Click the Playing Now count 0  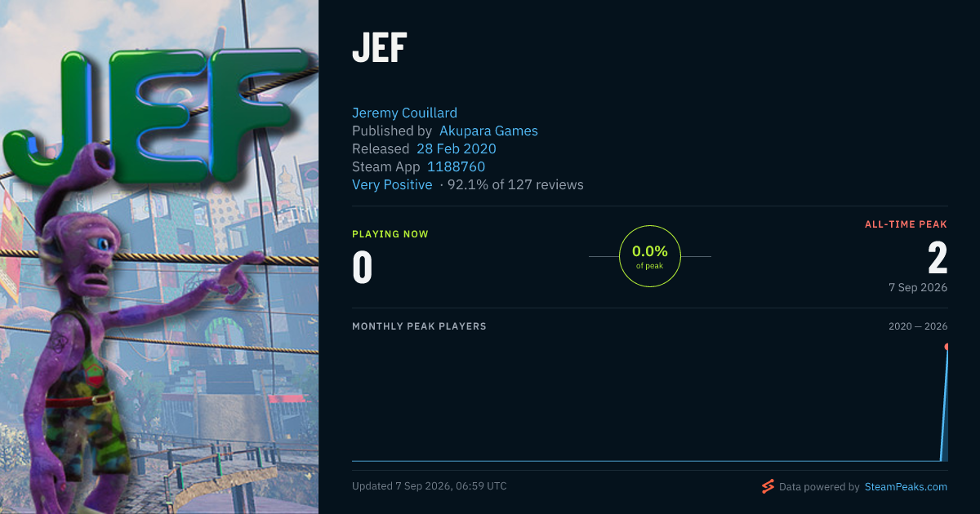pos(362,268)
